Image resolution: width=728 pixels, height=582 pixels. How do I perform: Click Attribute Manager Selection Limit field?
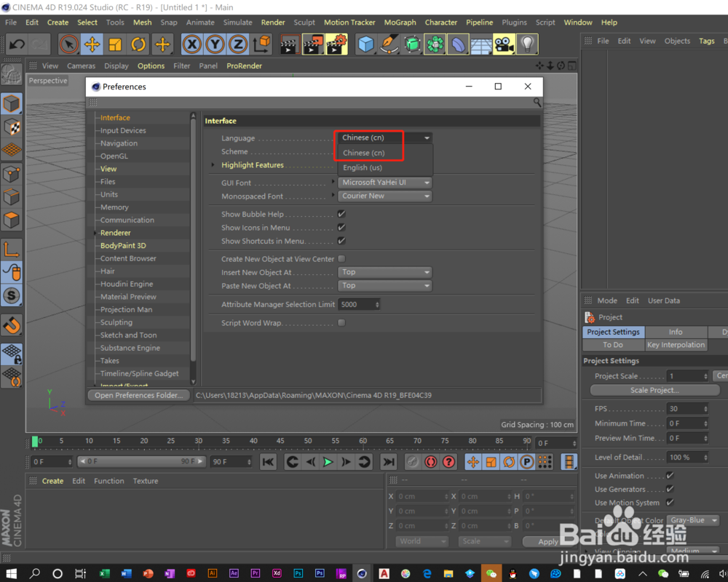359,305
